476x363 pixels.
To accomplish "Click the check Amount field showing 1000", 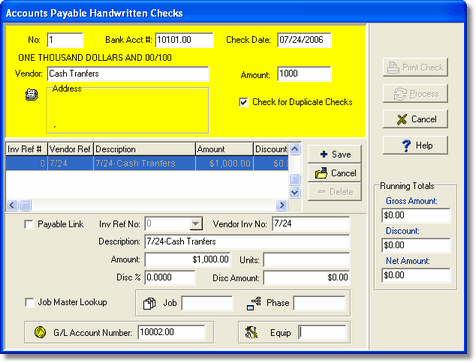I will click(304, 74).
